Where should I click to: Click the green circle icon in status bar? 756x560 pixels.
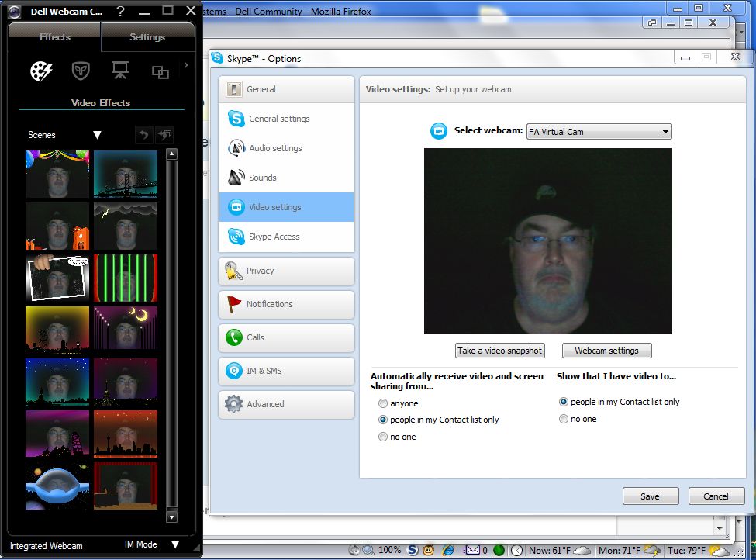click(499, 550)
